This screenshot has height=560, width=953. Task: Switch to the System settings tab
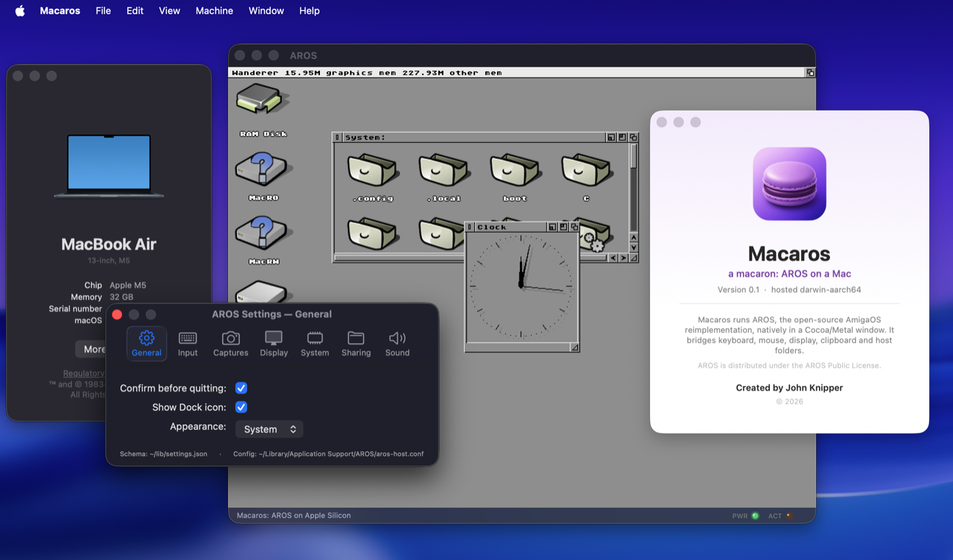coord(314,344)
